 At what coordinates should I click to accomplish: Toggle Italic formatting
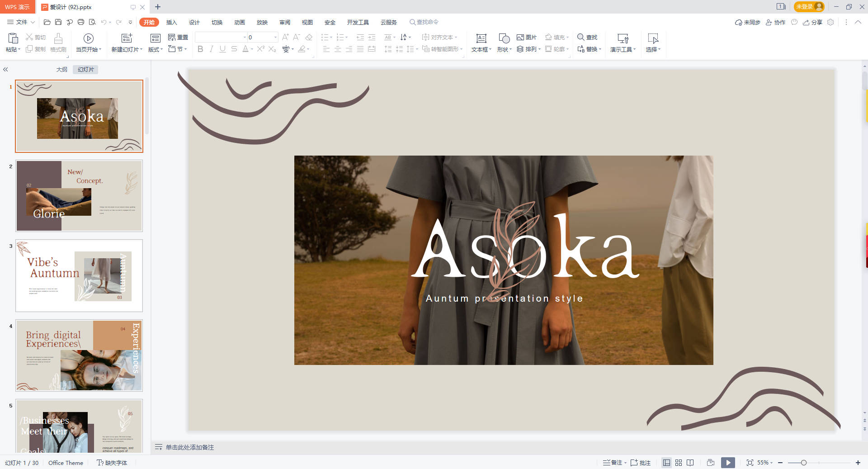click(211, 49)
